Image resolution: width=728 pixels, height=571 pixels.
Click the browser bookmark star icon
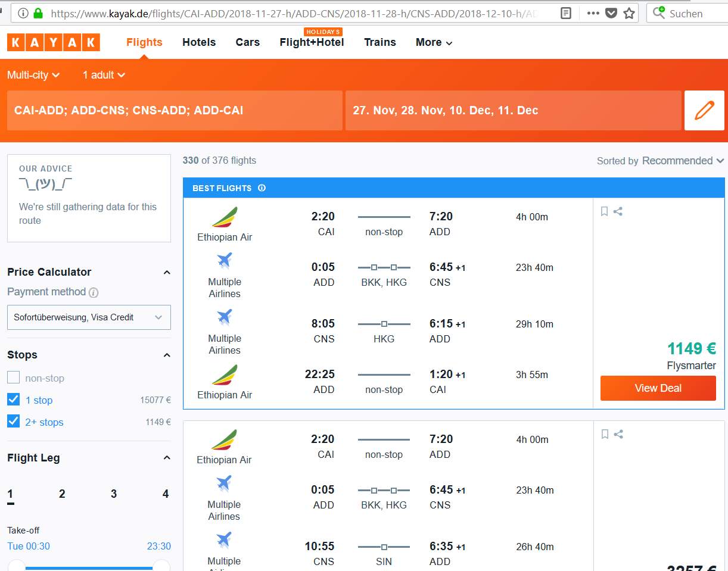[629, 13]
